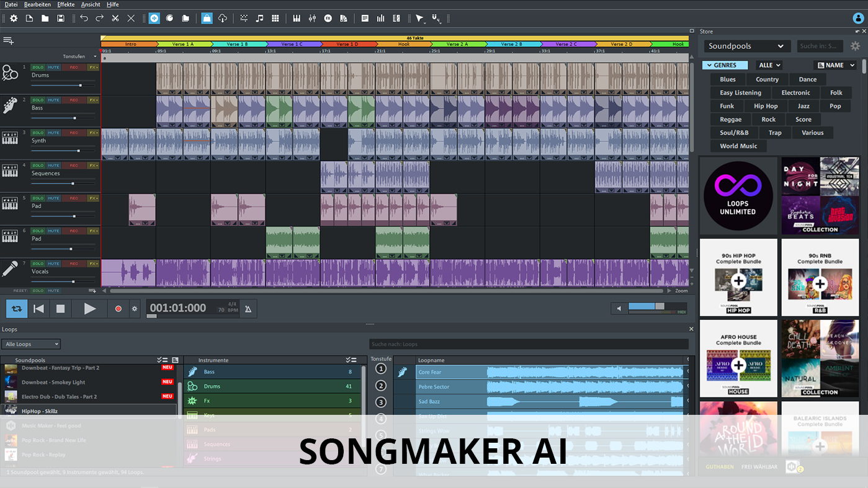
Task: Open recording settings gear beside record button
Action: point(134,308)
